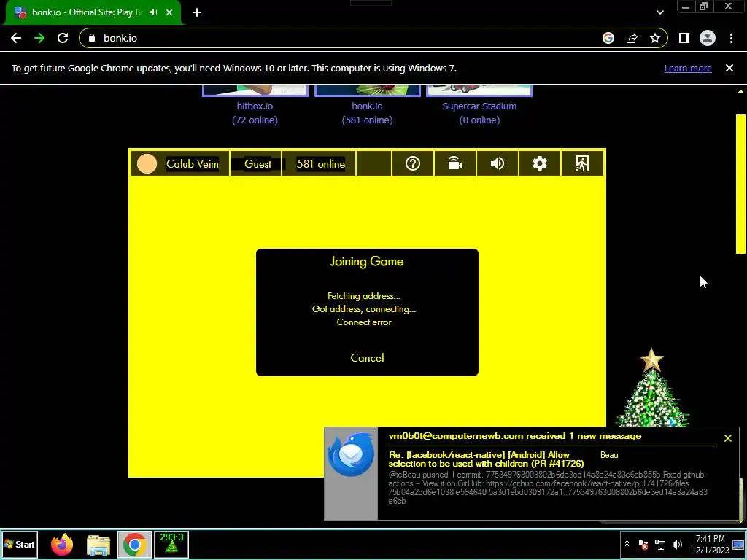Click the Calub Veim player name
The height and width of the screenshot is (560, 747).
[193, 164]
